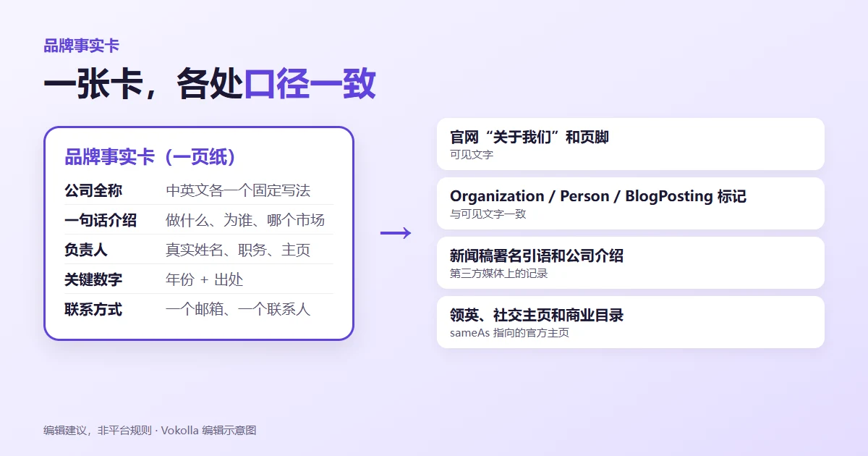
Task: Click the text 年份 + 出处
Action: tap(205, 279)
